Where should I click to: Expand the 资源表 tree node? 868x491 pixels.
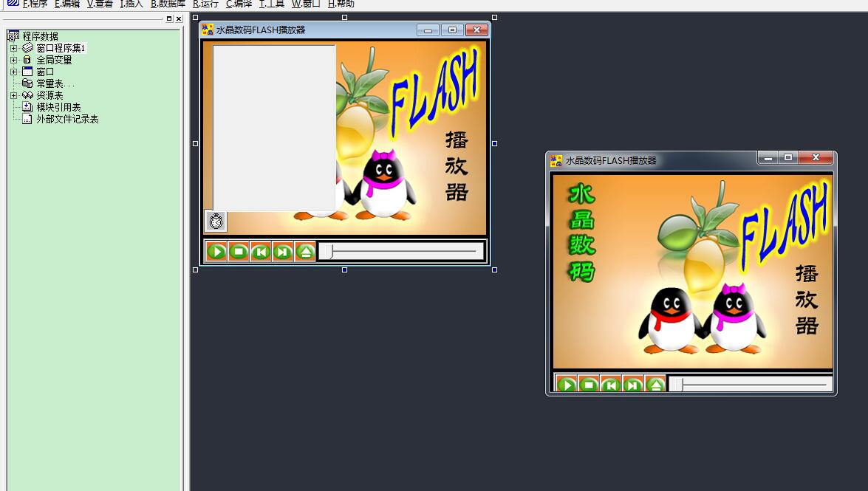tap(14, 95)
